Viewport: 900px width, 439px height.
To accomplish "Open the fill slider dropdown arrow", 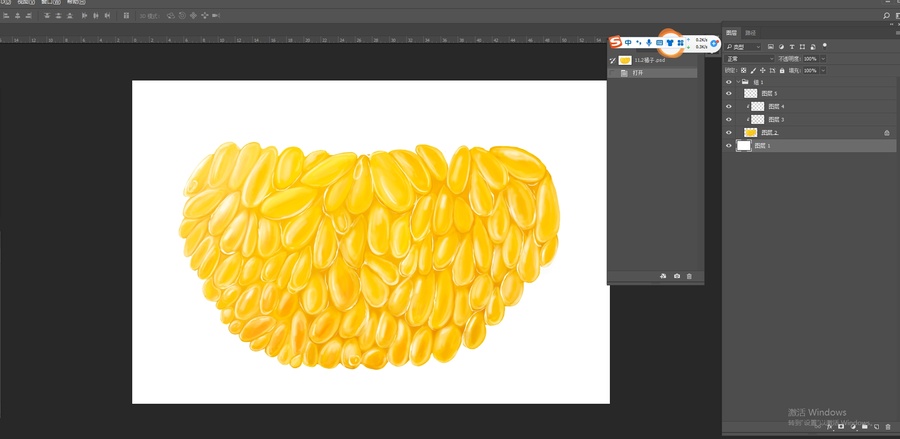I will (x=823, y=71).
